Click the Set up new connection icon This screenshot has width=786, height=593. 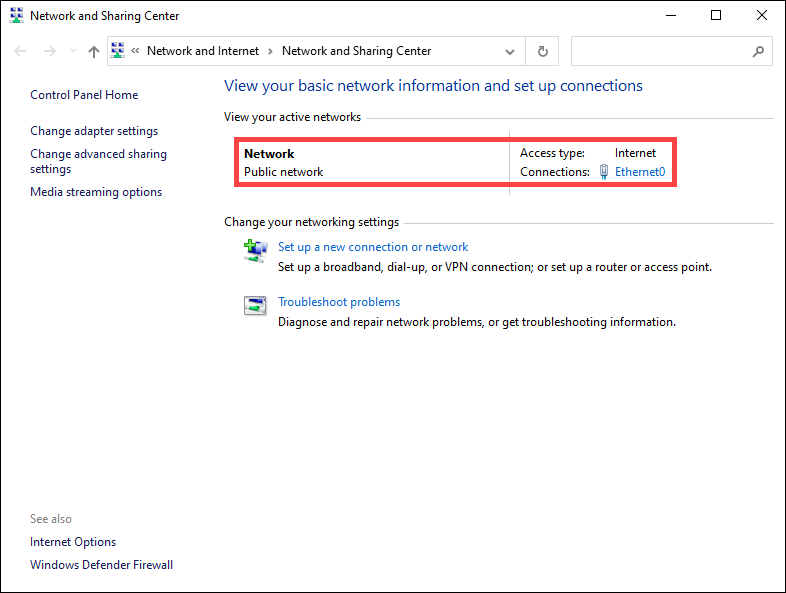(255, 251)
